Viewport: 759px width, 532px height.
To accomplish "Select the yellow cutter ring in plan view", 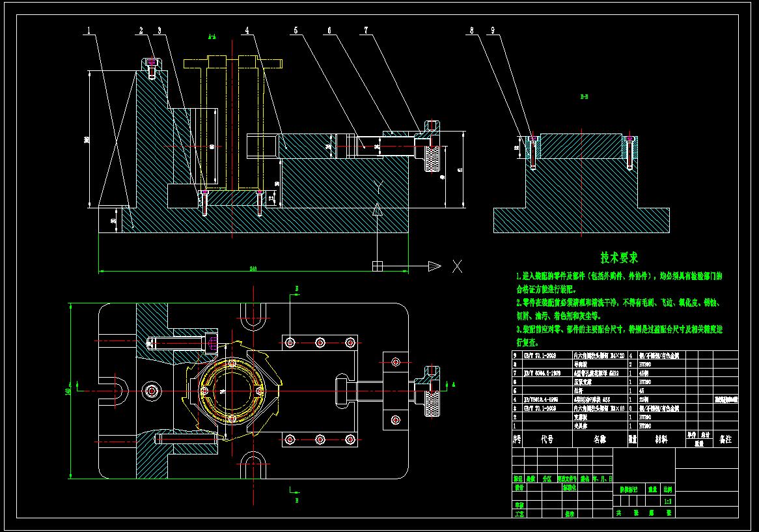I will pos(232,390).
